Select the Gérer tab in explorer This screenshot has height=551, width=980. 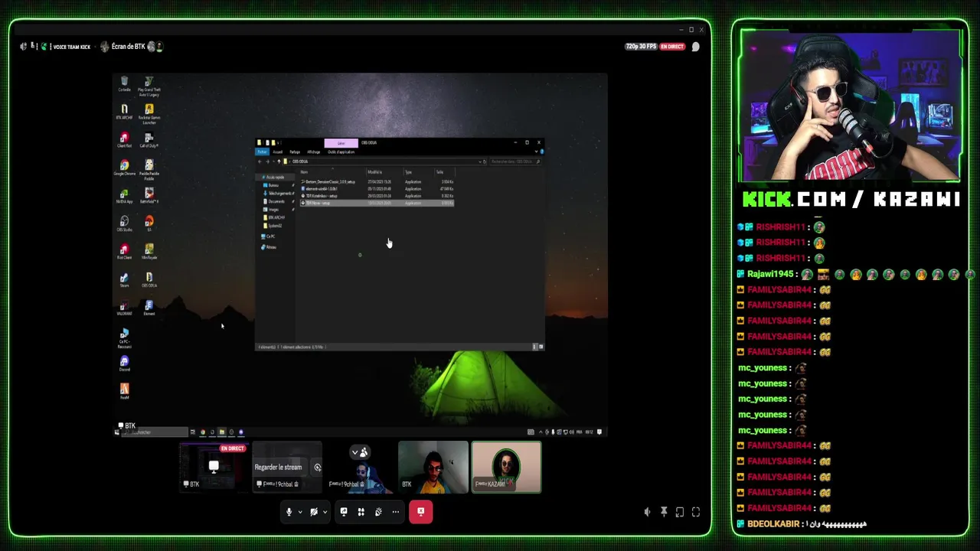tap(341, 143)
